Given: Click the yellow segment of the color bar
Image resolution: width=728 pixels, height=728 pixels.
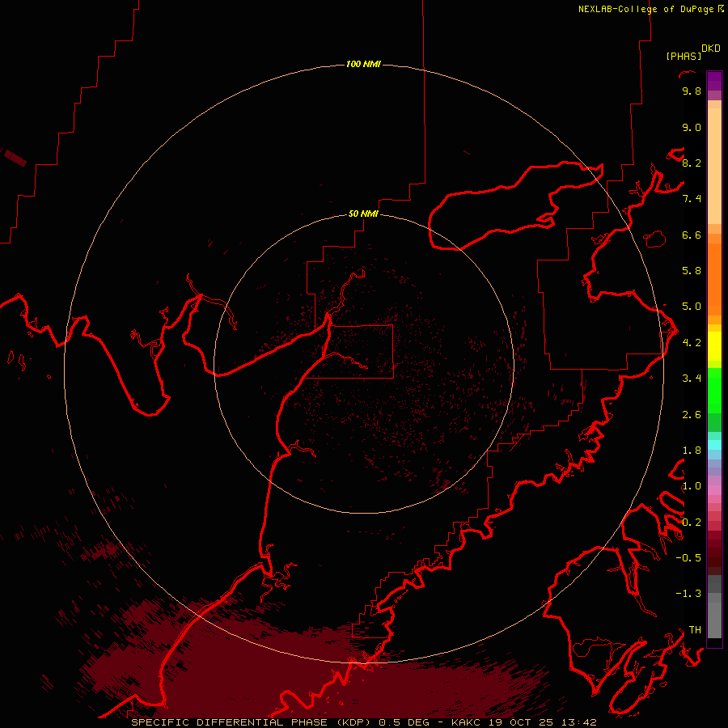Looking at the screenshot, I should click(714, 346).
